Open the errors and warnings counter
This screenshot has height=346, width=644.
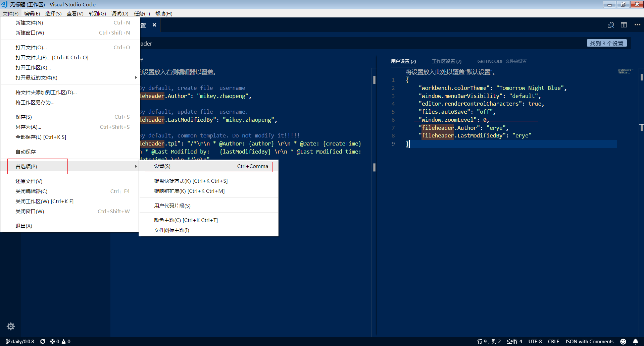[60, 341]
